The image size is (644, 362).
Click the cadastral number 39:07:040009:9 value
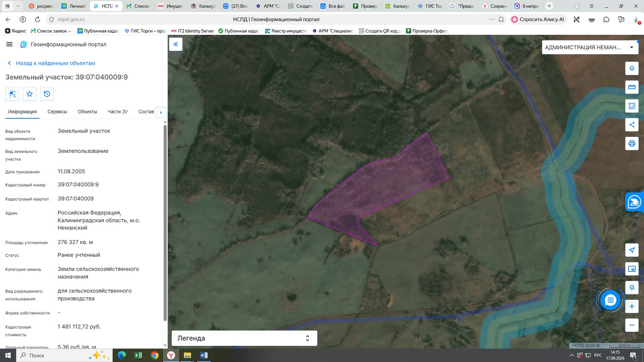(78, 184)
